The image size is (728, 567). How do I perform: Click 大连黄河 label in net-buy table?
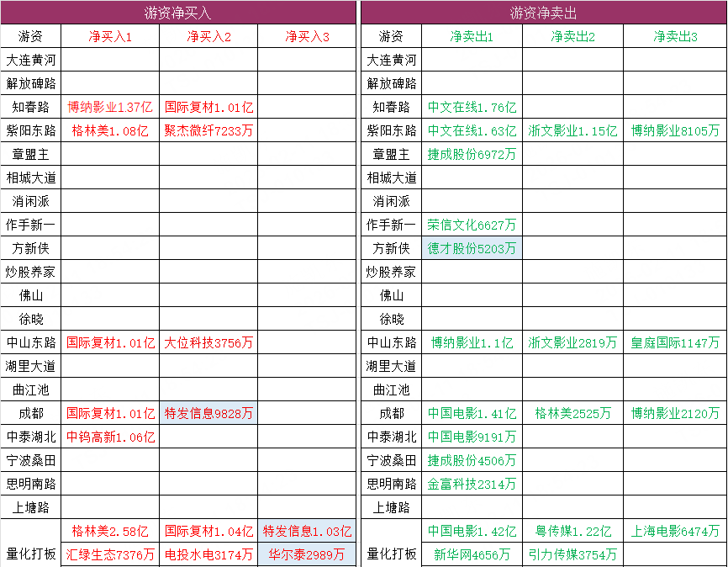[x=30, y=60]
